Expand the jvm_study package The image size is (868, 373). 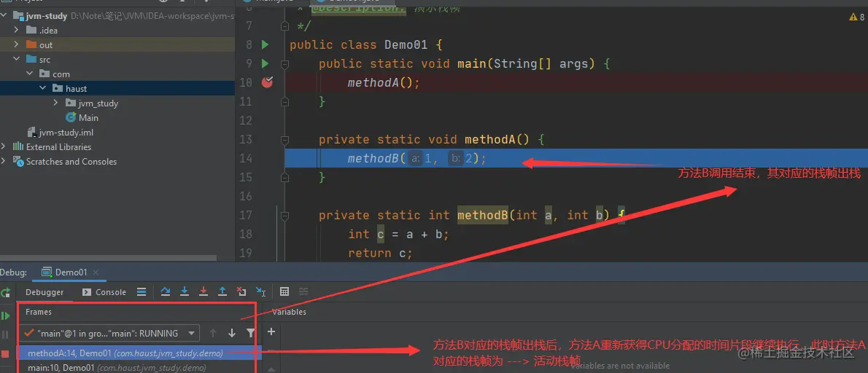coord(56,103)
